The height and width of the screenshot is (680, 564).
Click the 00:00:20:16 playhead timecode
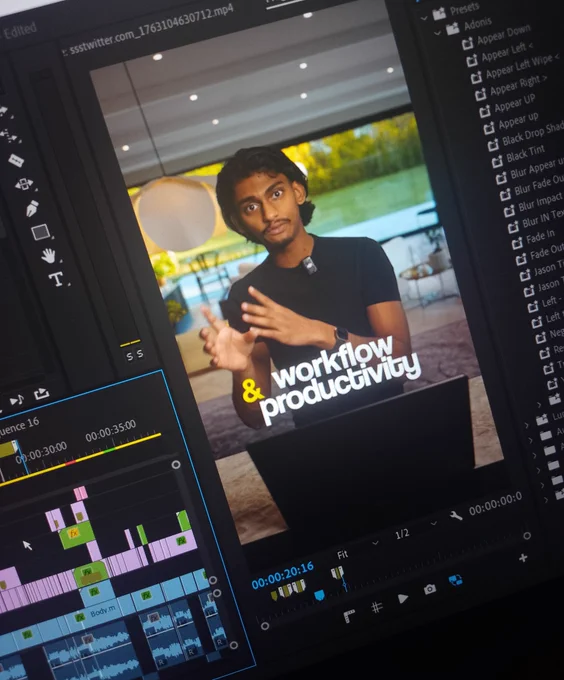tap(283, 576)
